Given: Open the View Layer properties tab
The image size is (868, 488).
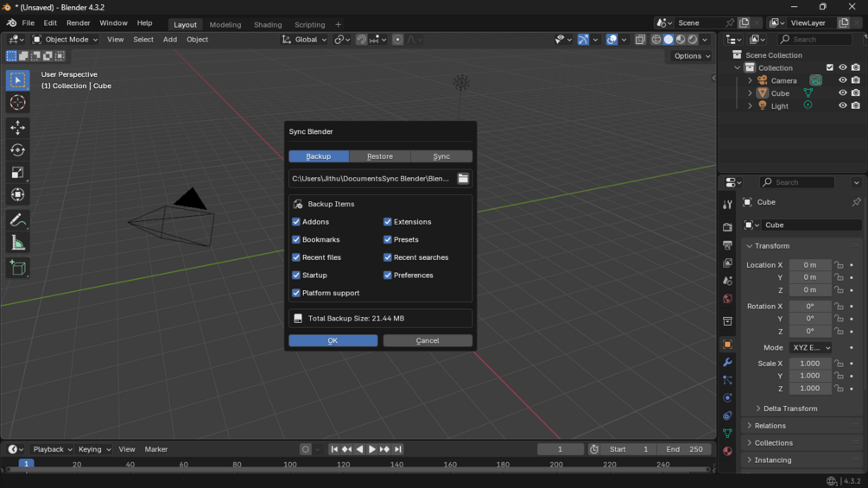Looking at the screenshot, I should [727, 263].
